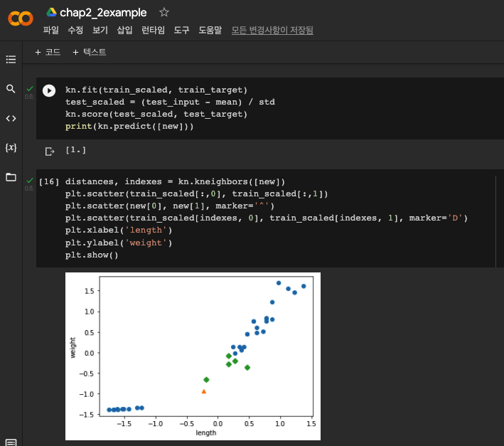Click the 모든 변경사항이 저장됨 link
Screen dimensions: 504x446
point(272,30)
